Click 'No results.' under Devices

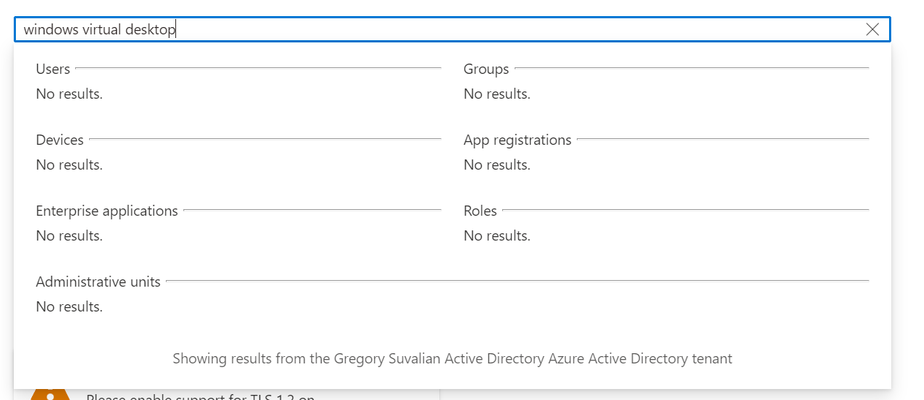pos(69,165)
